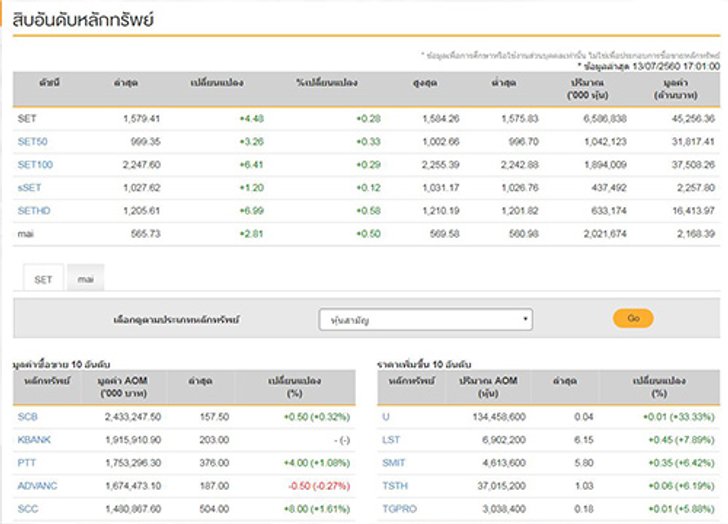Open the SMIT stock link
This screenshot has width=728, height=524.
pos(394,463)
